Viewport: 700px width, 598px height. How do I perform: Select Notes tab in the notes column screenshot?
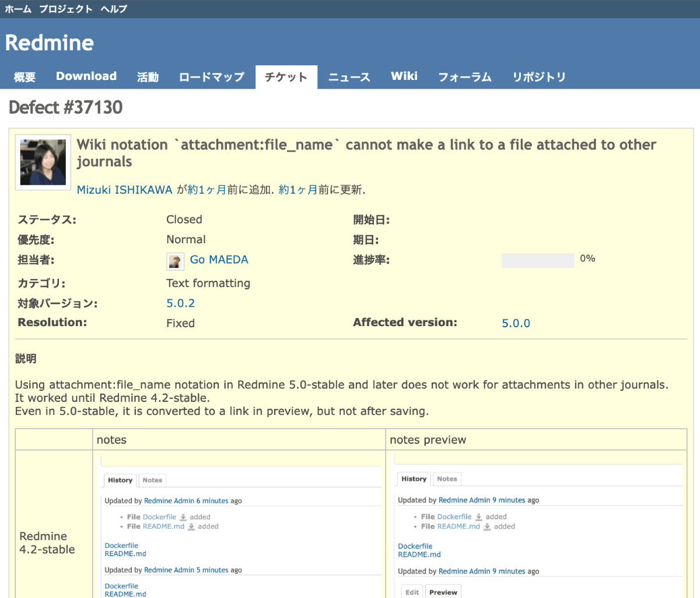(x=152, y=480)
